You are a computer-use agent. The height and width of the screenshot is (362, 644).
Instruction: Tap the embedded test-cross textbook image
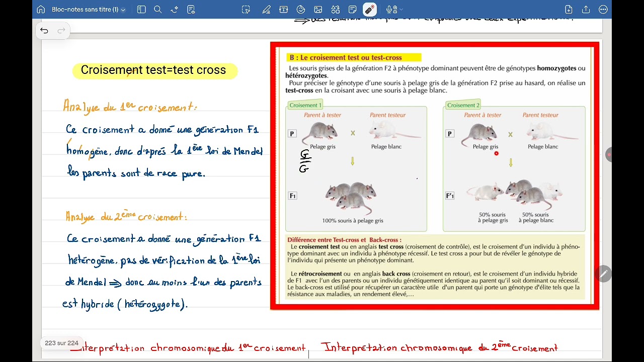[x=435, y=175]
